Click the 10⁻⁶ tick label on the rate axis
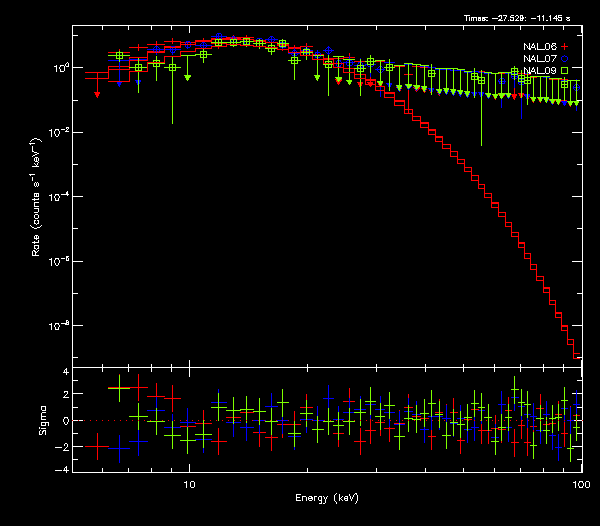Screen dimensions: 600x526 (x=61, y=262)
